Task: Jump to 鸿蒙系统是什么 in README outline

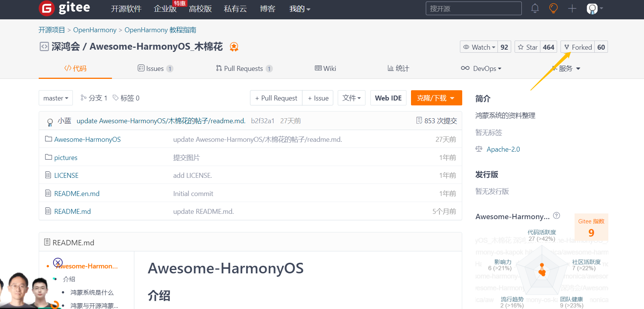Action: tap(92, 293)
